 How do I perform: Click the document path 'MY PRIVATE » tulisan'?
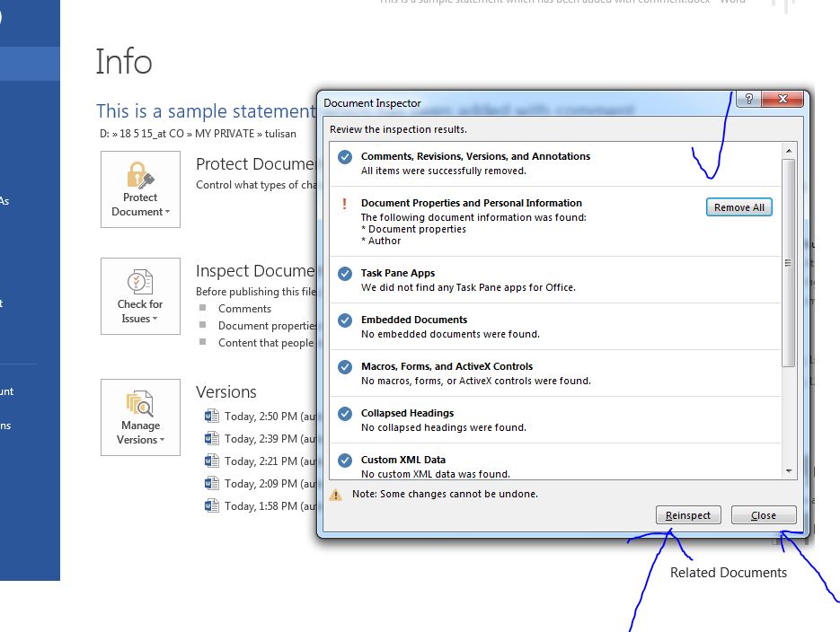[245, 134]
